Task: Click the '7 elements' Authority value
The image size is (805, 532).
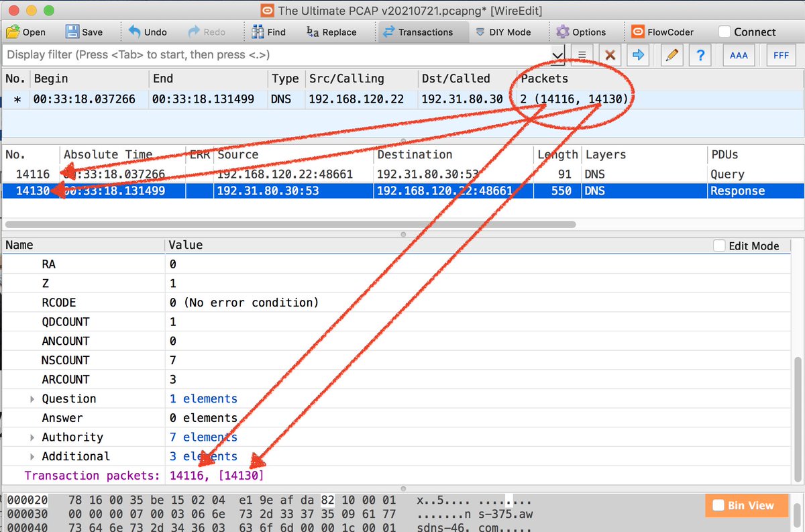Action: pos(203,437)
